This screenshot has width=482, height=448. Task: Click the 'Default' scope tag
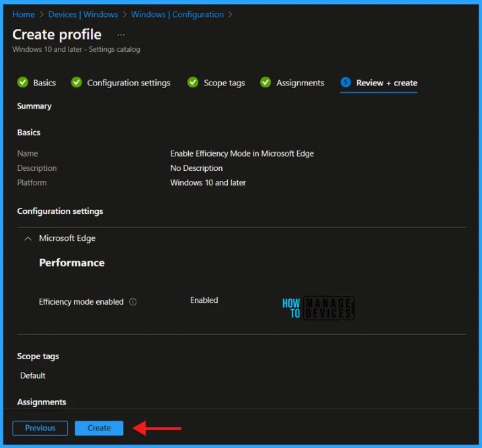(x=32, y=375)
